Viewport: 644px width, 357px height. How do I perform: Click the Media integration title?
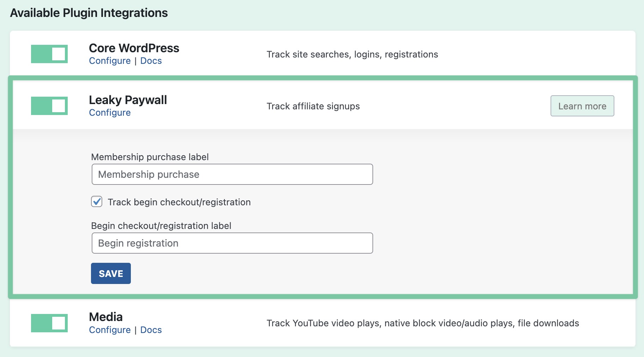(x=105, y=317)
